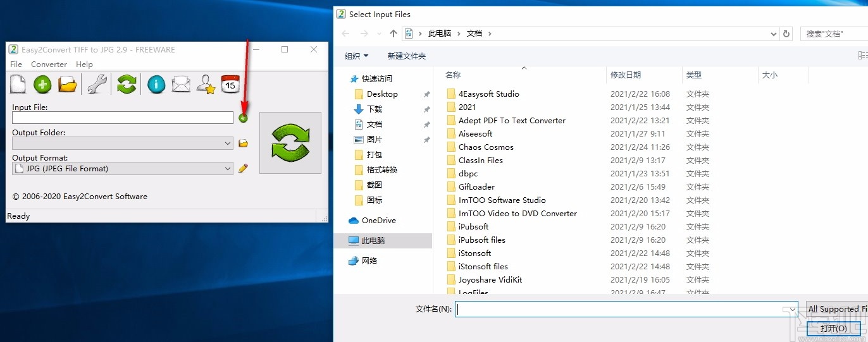Select 网络 in the navigation pane
Viewport: 868px width, 342px height.
(x=369, y=261)
